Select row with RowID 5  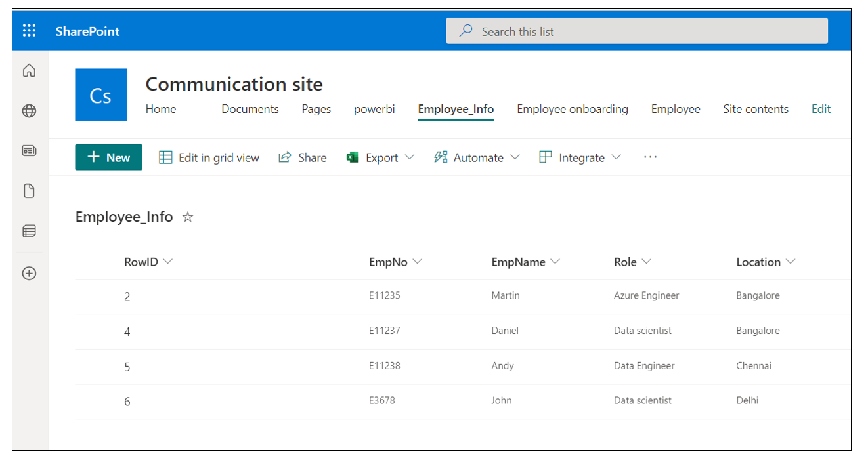point(462,367)
